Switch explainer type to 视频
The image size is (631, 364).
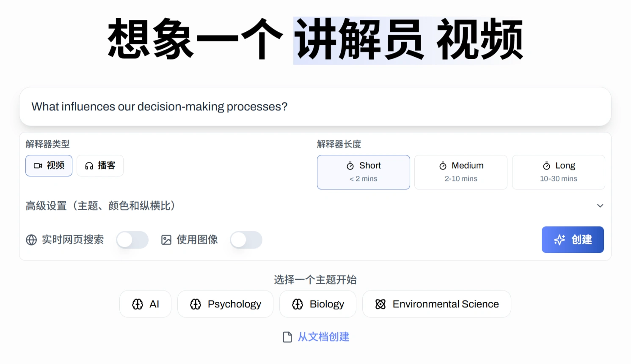(49, 166)
